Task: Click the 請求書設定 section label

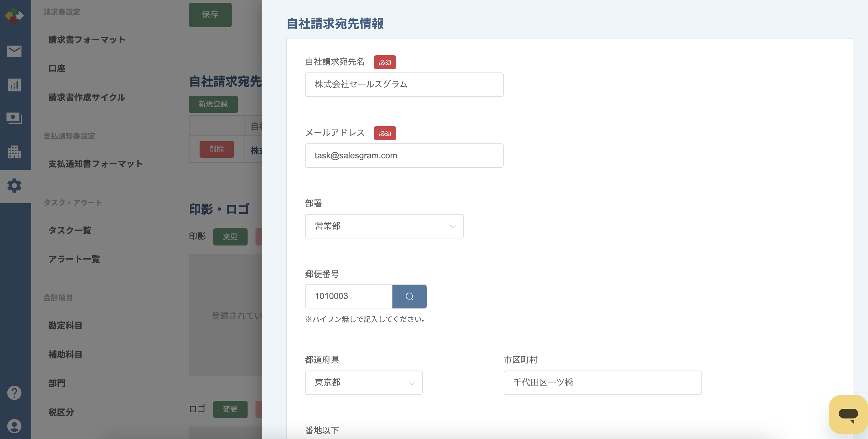Action: [62, 12]
